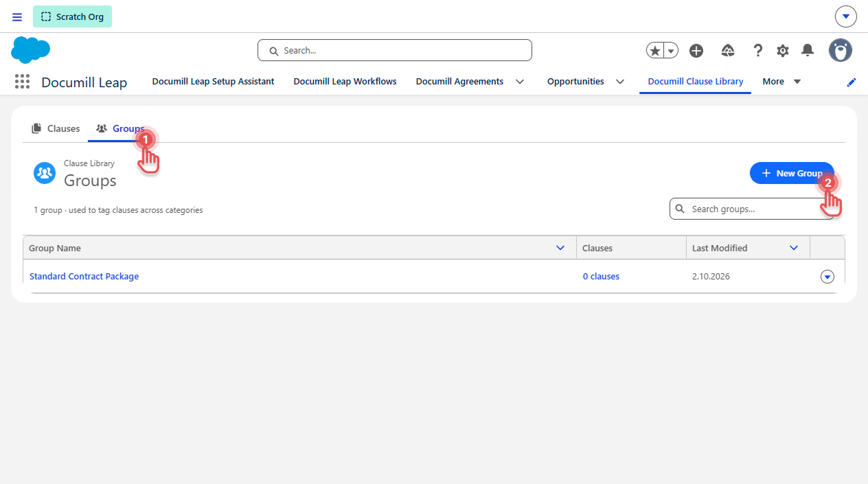Open the Setup gear icon
The height and width of the screenshot is (484, 868).
click(x=783, y=50)
